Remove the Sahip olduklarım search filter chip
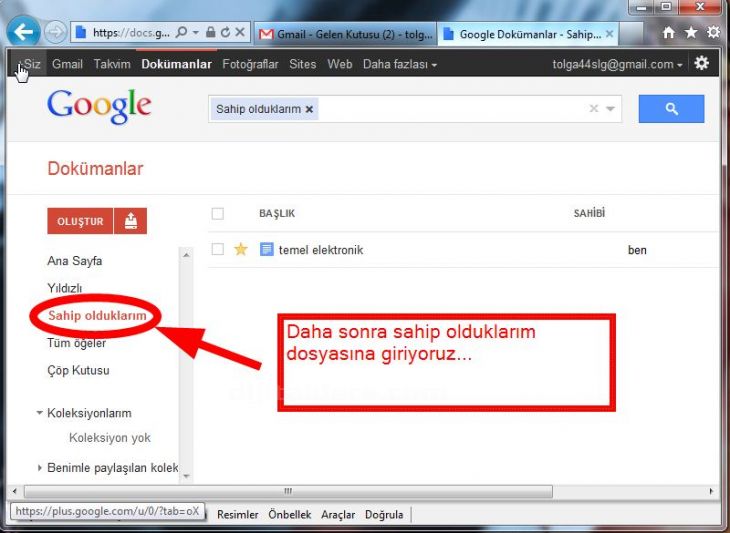The width and height of the screenshot is (730, 533). click(x=309, y=109)
